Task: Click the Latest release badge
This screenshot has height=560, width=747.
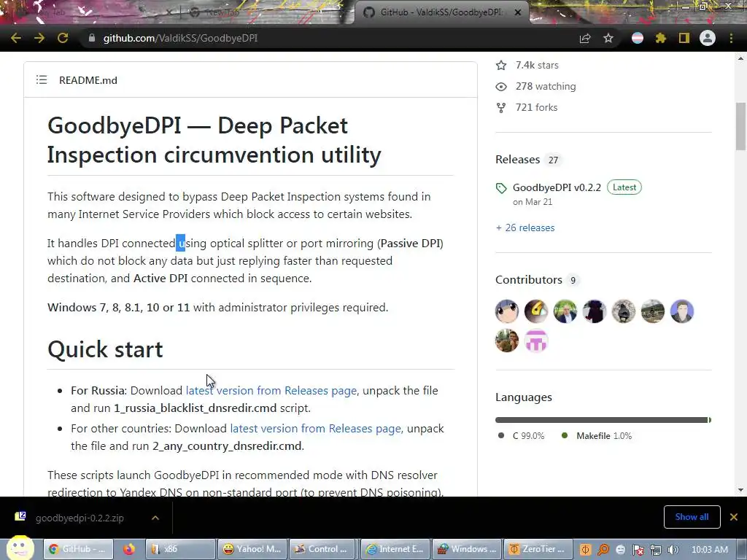Action: (x=624, y=187)
